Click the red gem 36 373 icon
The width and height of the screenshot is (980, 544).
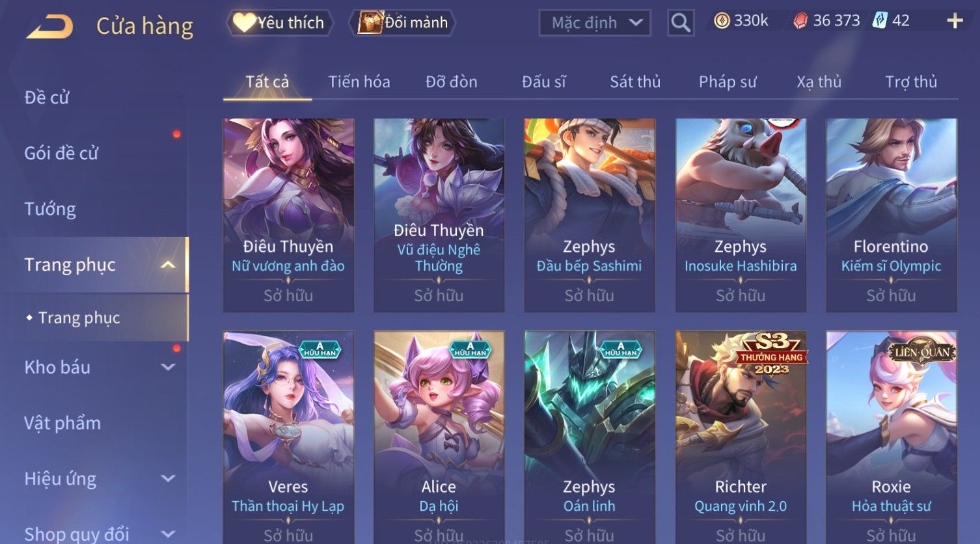[x=800, y=21]
